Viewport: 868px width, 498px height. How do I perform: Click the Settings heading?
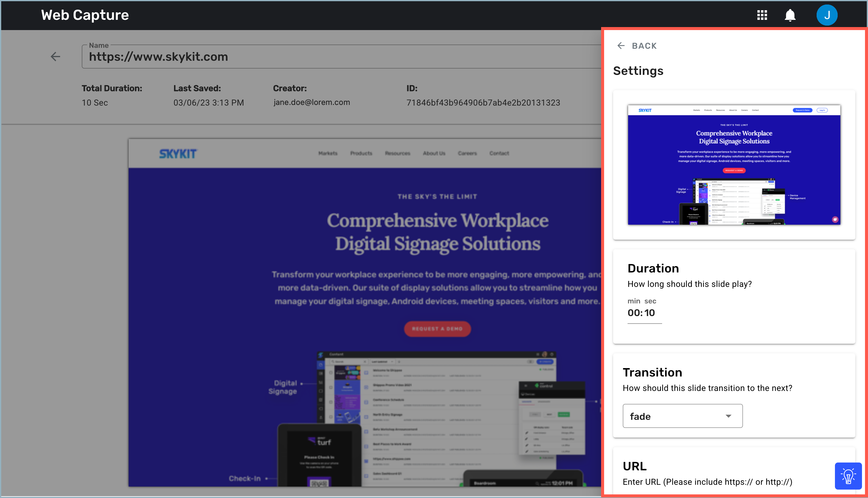click(638, 71)
